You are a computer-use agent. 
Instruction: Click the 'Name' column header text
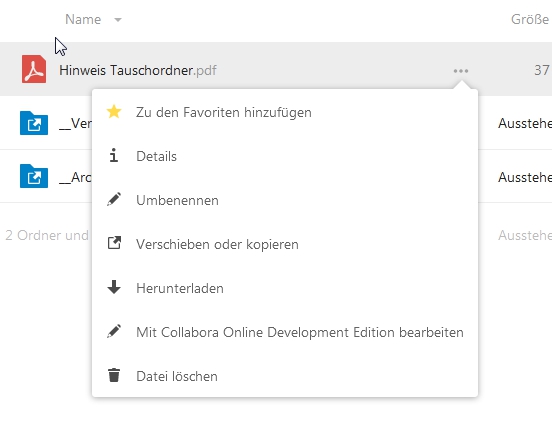83,19
